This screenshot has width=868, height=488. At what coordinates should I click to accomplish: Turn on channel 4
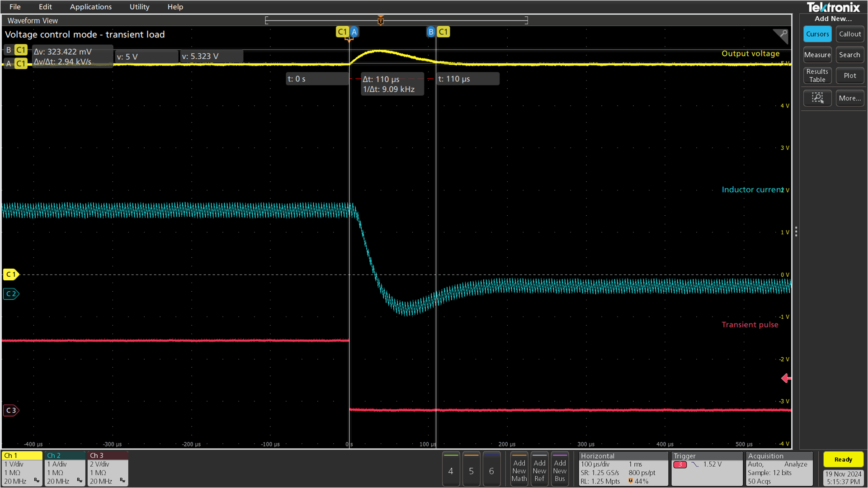pos(451,469)
